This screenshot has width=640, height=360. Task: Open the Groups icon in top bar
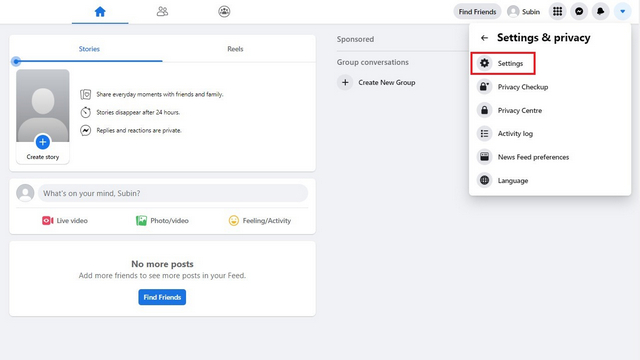pyautogui.click(x=224, y=11)
